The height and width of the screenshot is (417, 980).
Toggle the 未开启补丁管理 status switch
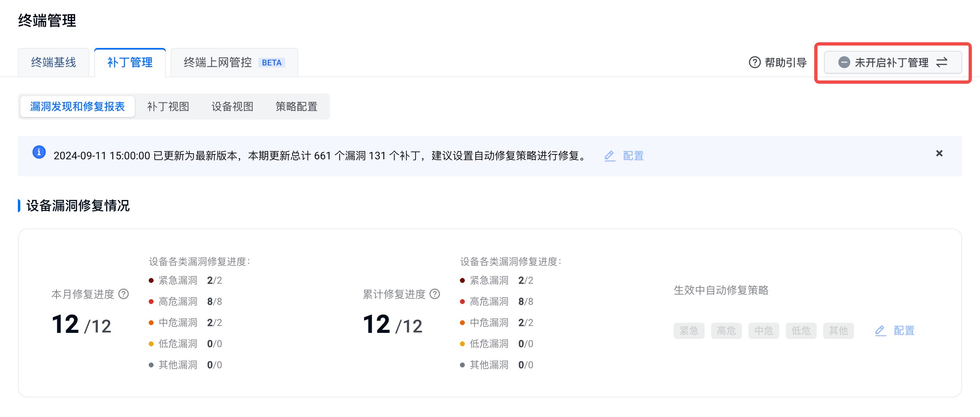[892, 63]
